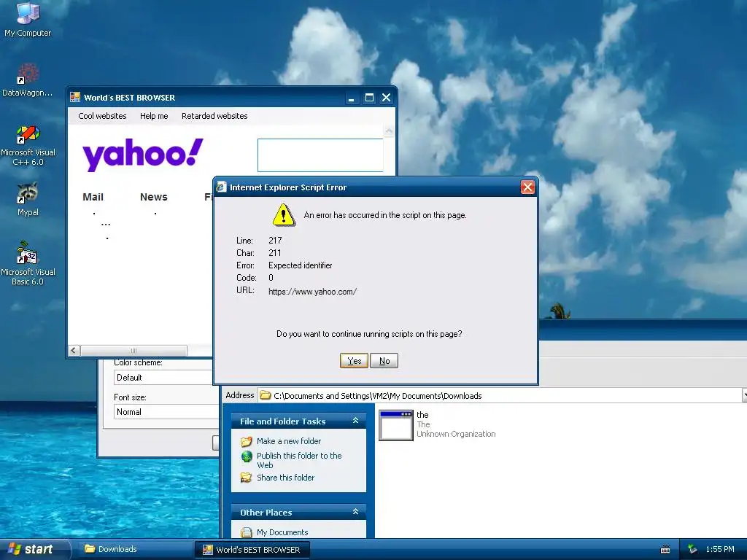Click World's BEST BROWSER title bar icon
The height and width of the screenshot is (560, 747).
[x=75, y=97]
